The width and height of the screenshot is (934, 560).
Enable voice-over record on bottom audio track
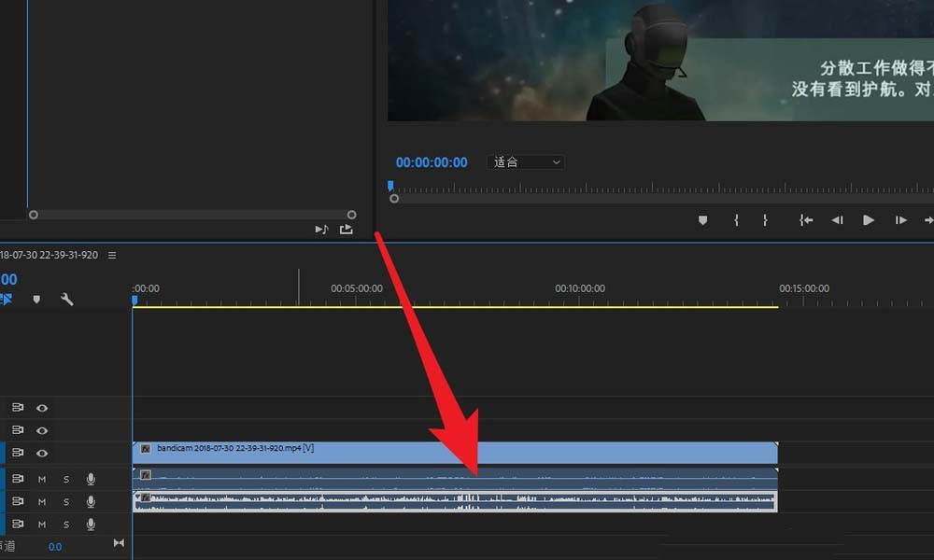click(91, 524)
